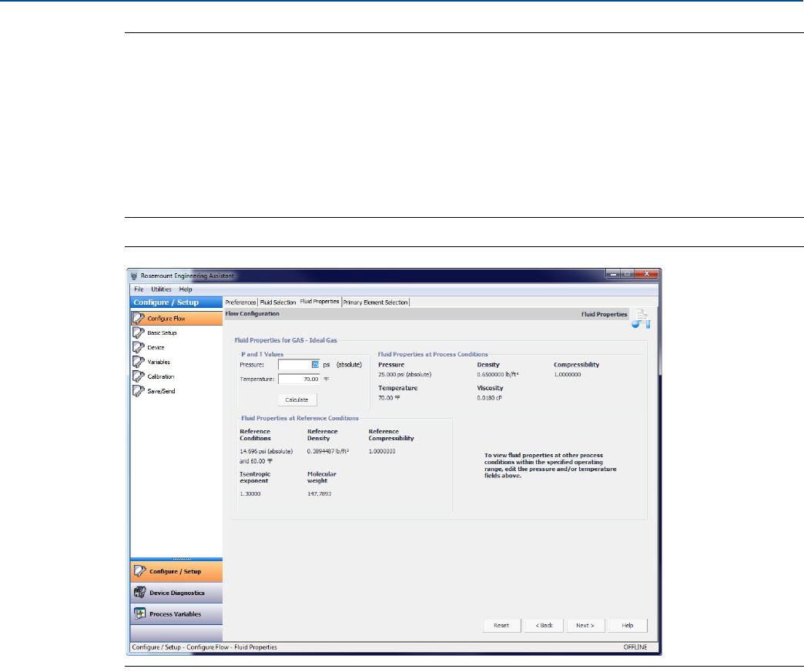804x672 pixels.
Task: Click the Fluid Properties flow meter icon
Action: [642, 319]
